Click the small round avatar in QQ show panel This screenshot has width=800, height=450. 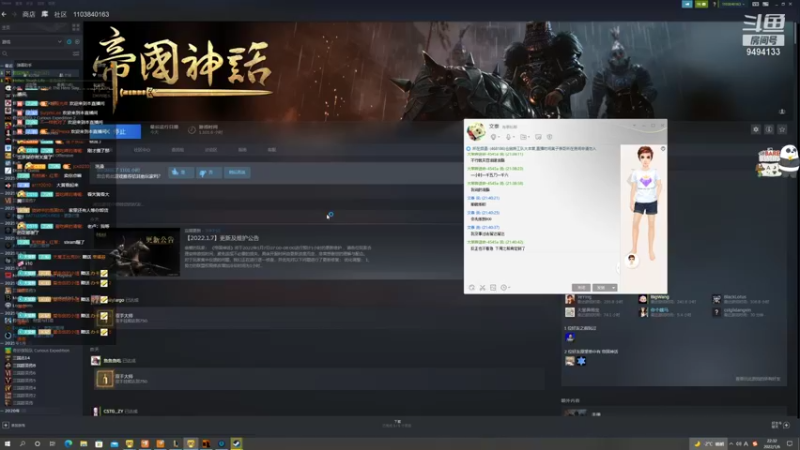pos(632,260)
